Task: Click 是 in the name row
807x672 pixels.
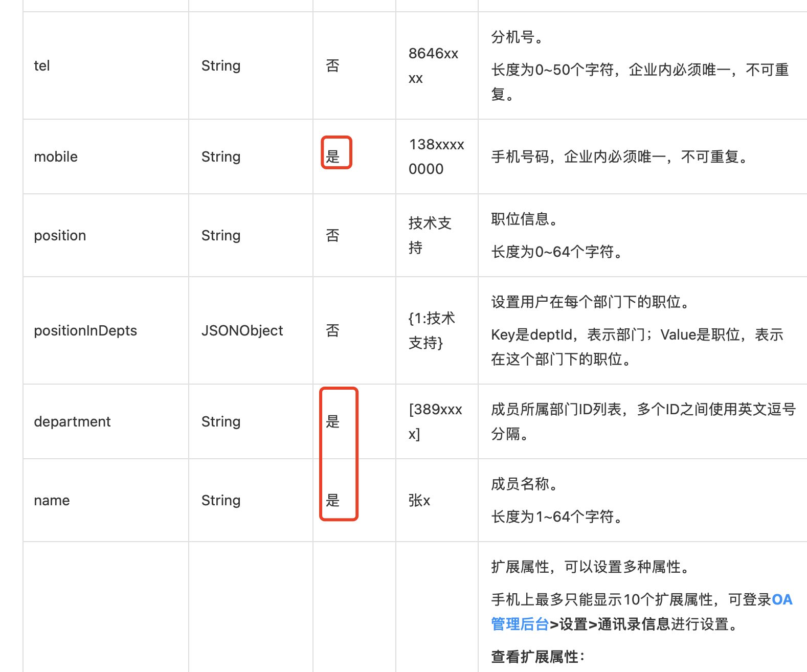Action: point(333,501)
